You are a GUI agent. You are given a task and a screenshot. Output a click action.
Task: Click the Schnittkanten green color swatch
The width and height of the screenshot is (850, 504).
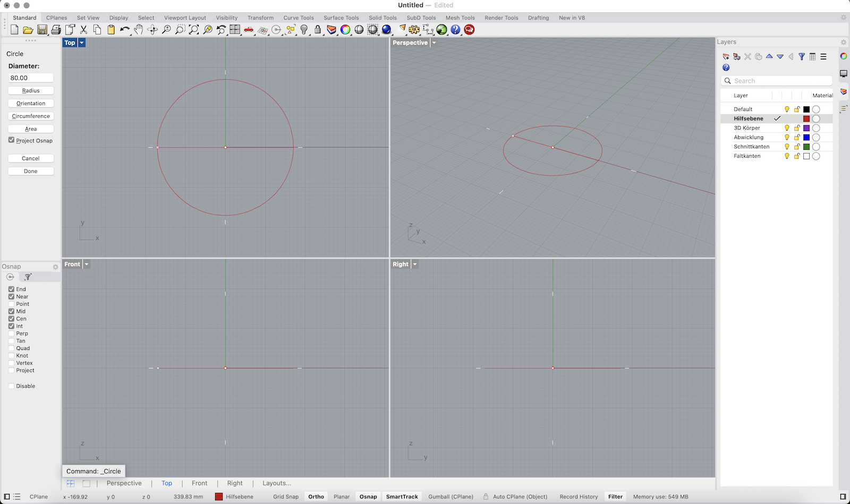tap(806, 147)
